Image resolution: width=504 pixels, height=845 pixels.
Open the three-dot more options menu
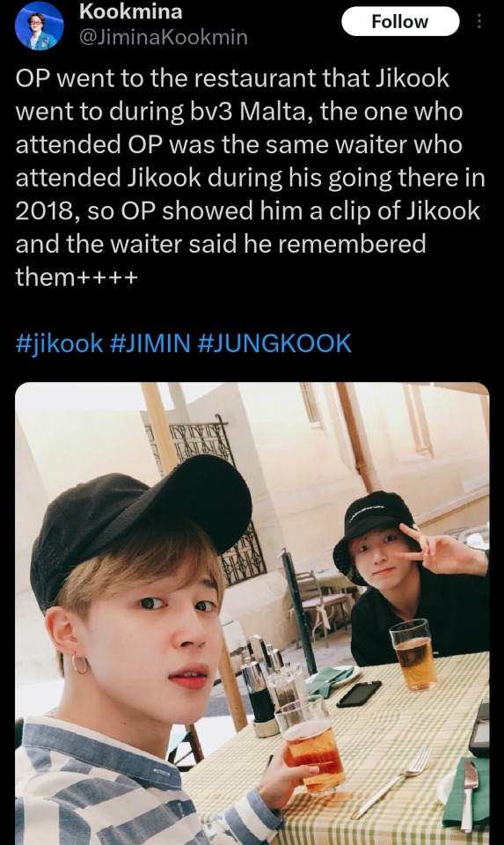(x=479, y=22)
